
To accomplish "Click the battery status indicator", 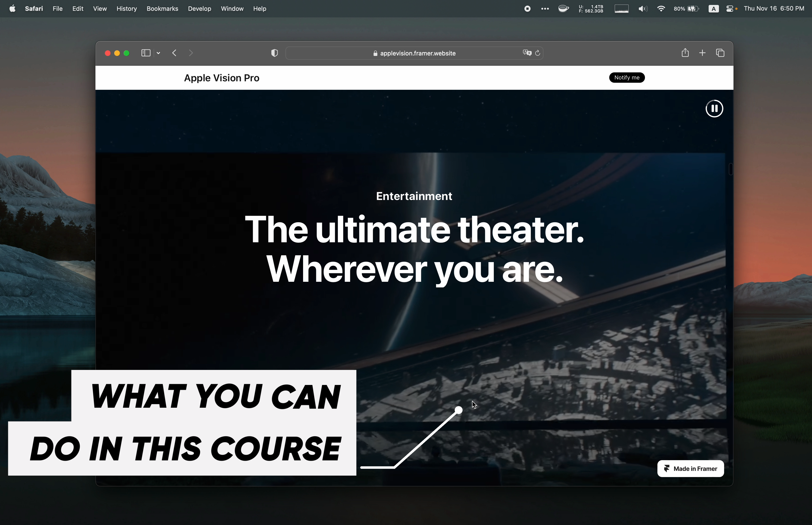I will point(686,9).
